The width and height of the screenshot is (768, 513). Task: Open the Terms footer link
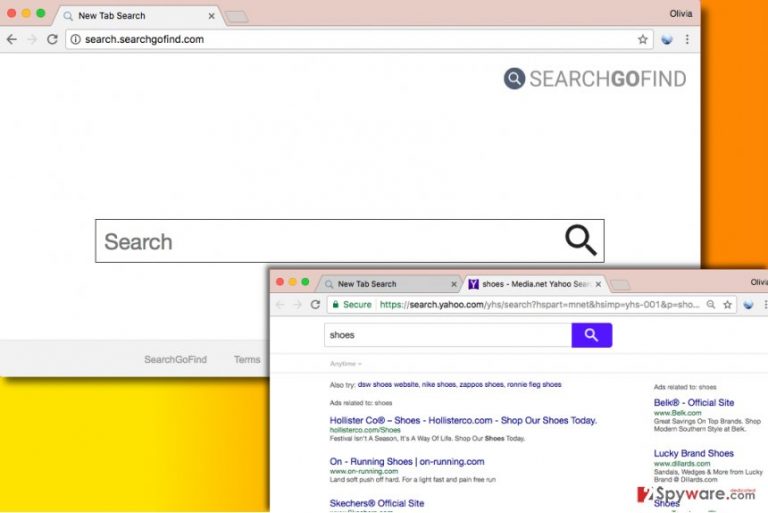tap(247, 359)
